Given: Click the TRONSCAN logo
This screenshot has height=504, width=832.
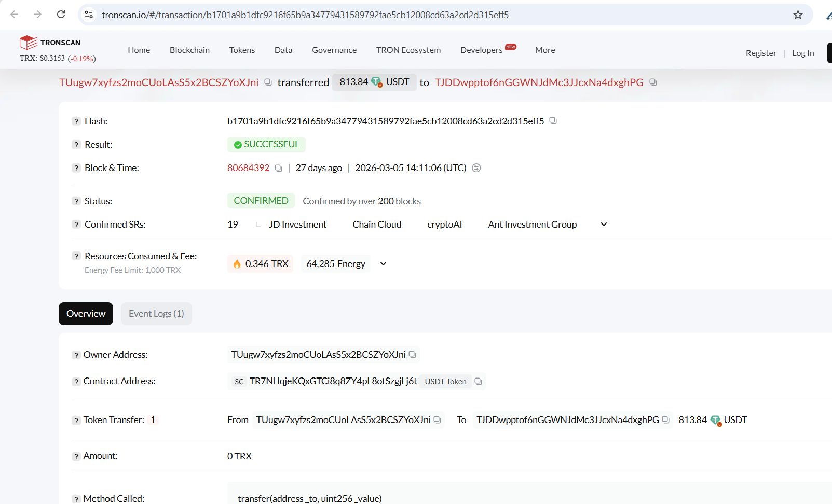Looking at the screenshot, I should pyautogui.click(x=50, y=43).
